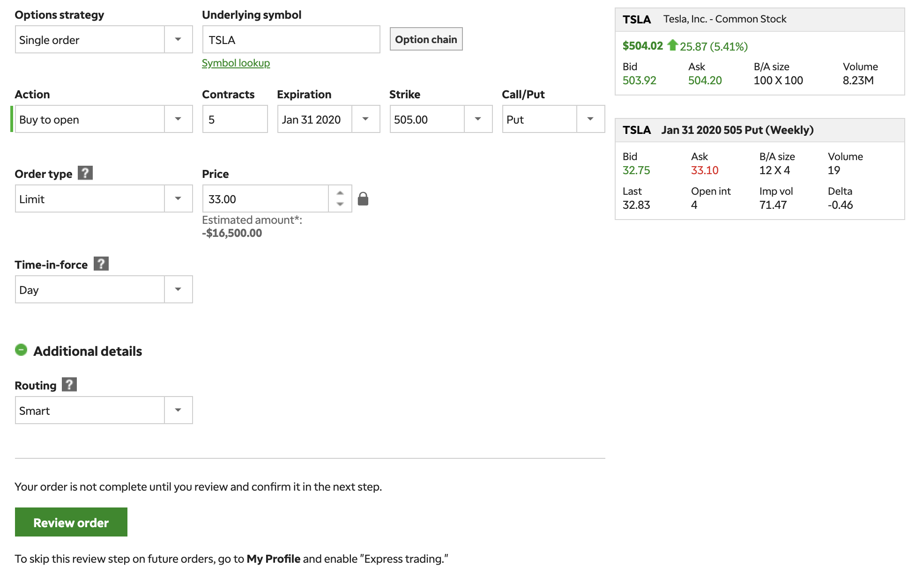The width and height of the screenshot is (923, 588).
Task: Open the Symbol lookup link
Action: (236, 63)
